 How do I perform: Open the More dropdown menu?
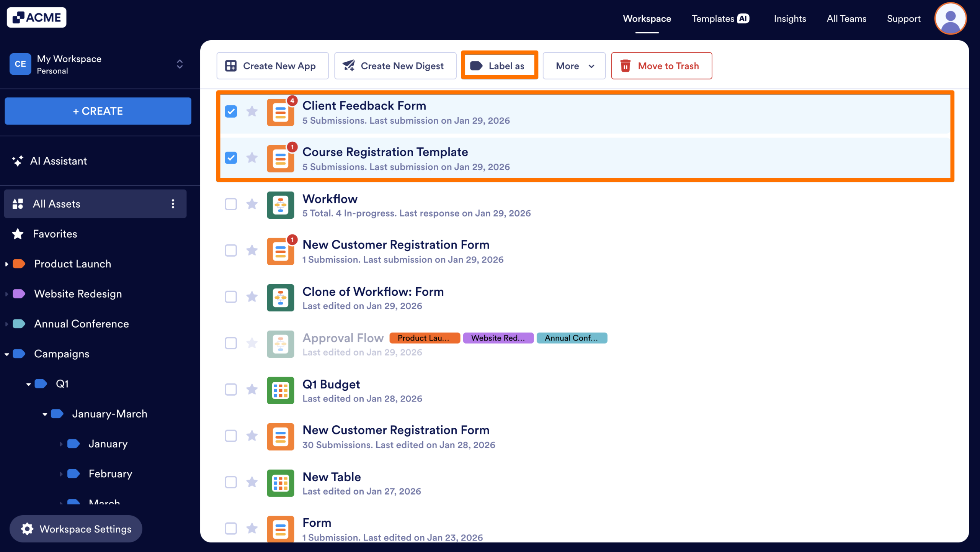point(574,66)
